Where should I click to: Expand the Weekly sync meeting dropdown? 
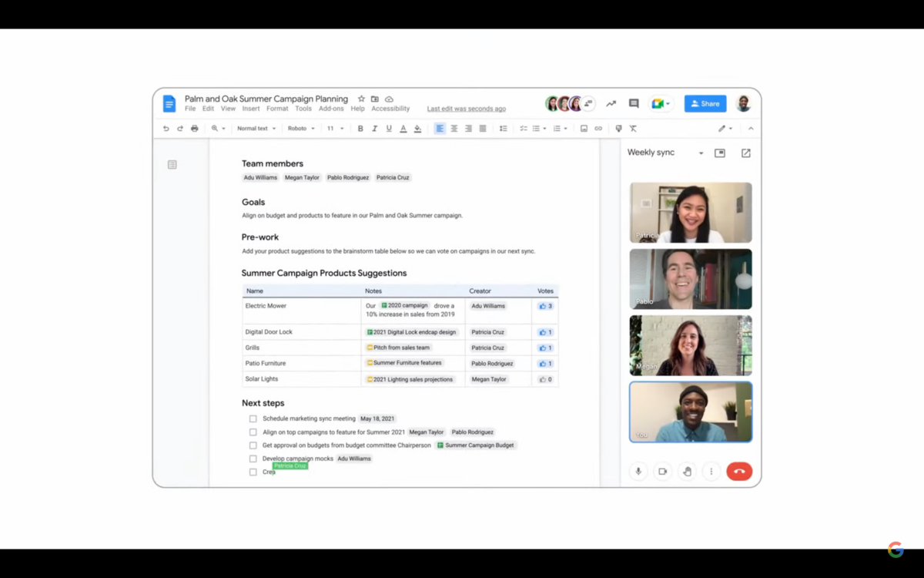[701, 153]
